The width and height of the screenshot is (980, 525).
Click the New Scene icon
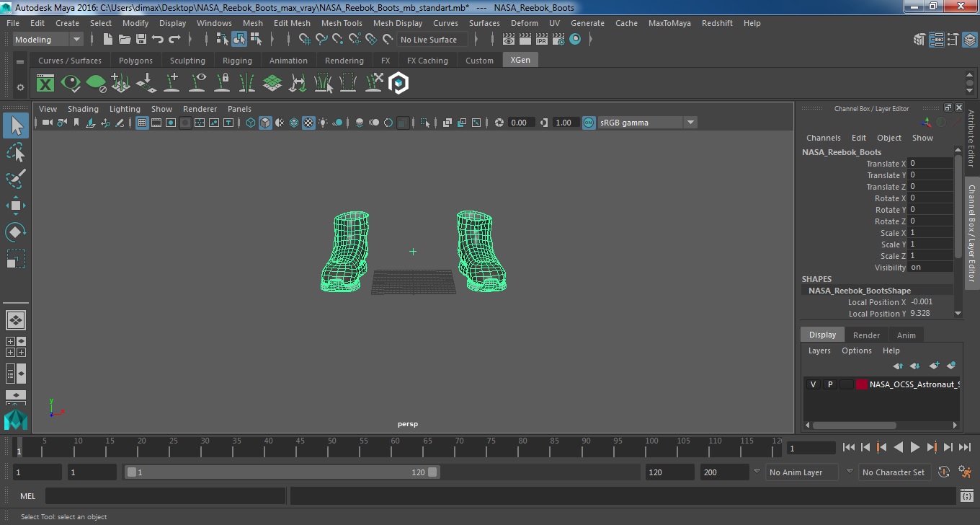[x=108, y=40]
